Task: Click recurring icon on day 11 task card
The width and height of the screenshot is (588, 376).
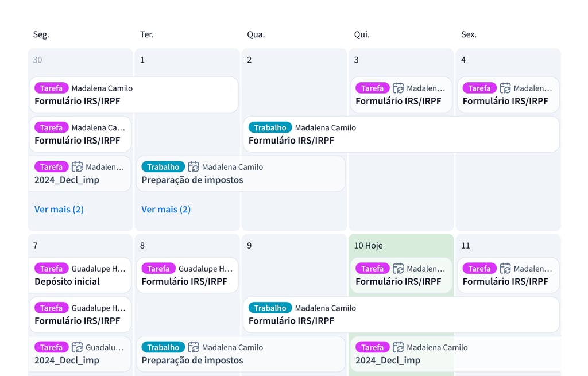Action: (505, 269)
